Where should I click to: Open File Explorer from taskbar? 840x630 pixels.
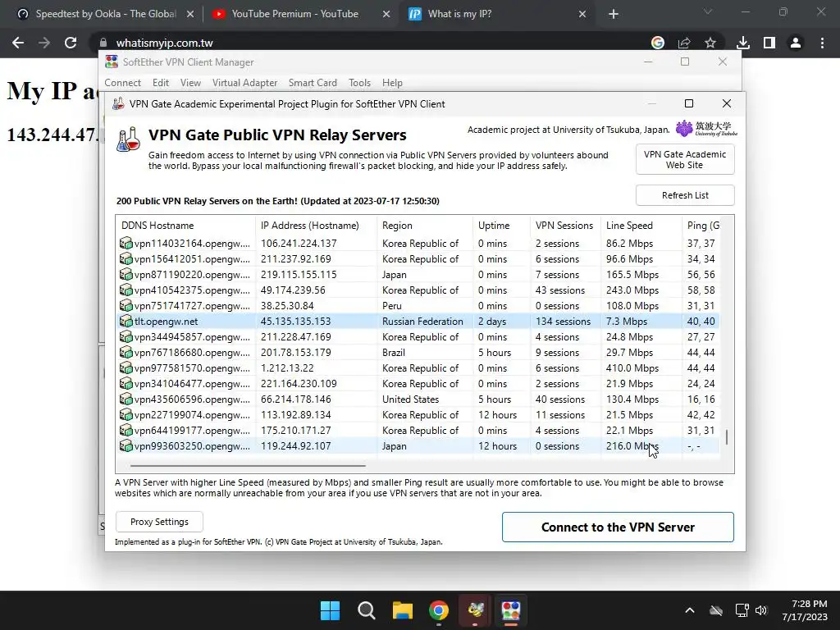click(402, 610)
